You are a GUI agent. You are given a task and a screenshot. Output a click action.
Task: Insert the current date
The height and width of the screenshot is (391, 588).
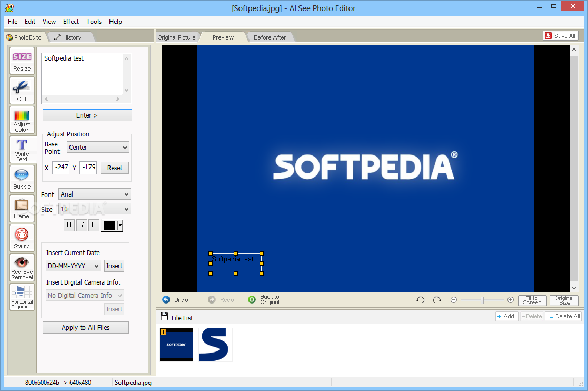tap(114, 266)
